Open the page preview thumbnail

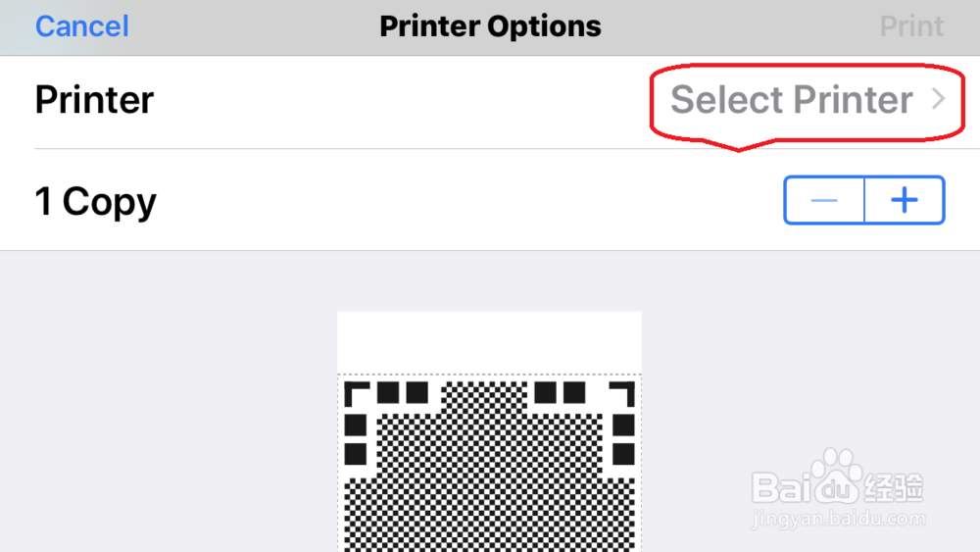(x=489, y=431)
